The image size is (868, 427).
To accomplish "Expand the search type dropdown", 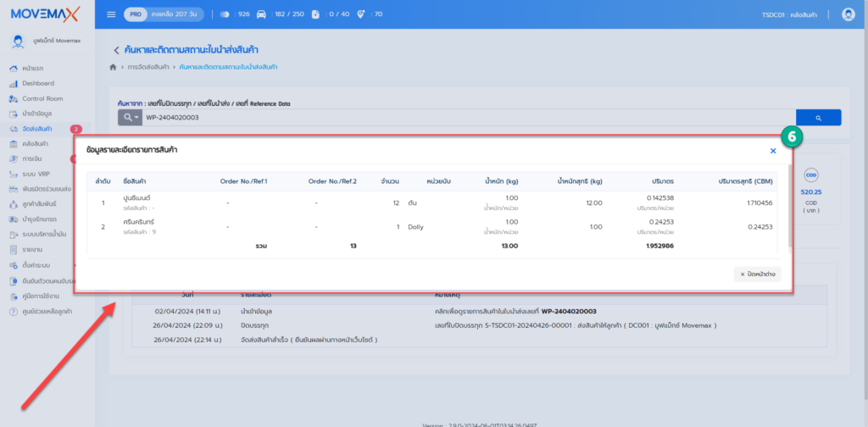I will 130,118.
